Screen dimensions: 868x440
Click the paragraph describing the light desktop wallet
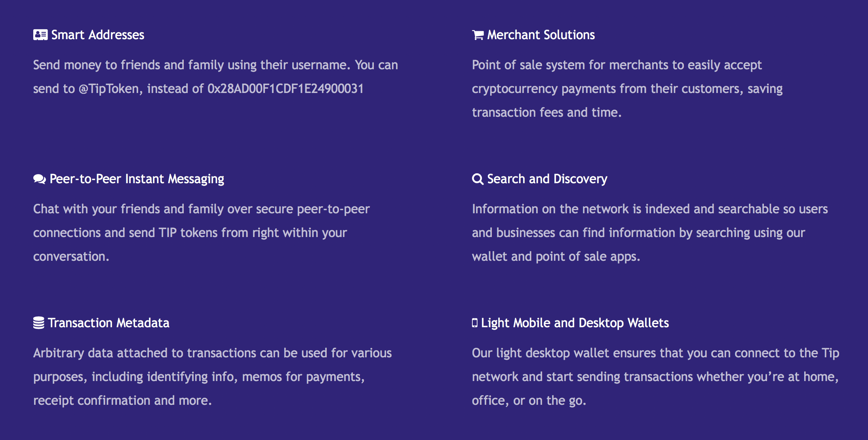(656, 377)
